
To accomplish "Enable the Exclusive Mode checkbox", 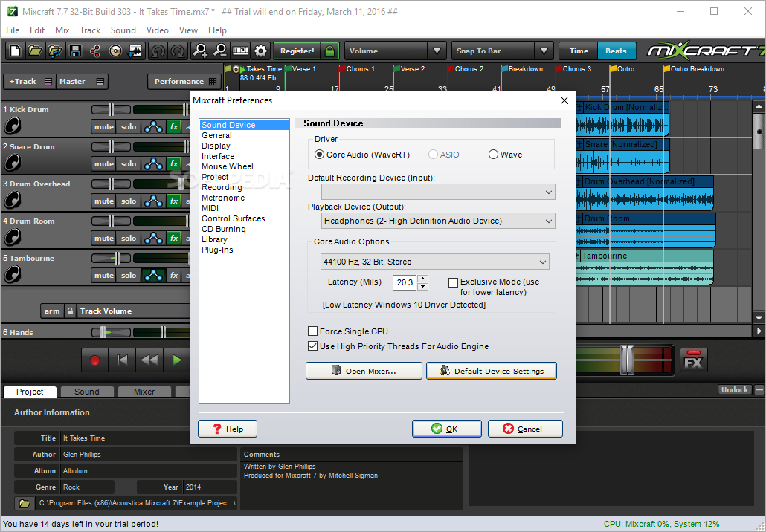I will click(x=454, y=282).
